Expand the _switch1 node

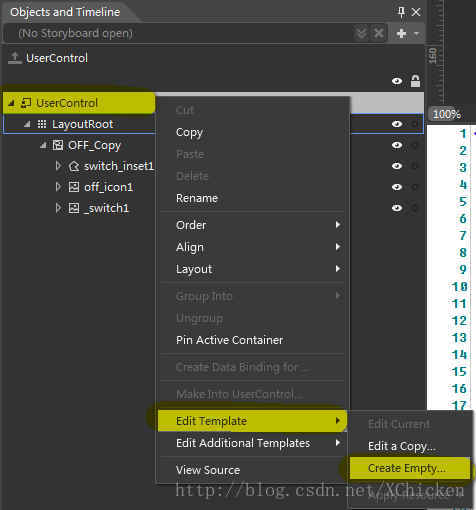(x=58, y=208)
